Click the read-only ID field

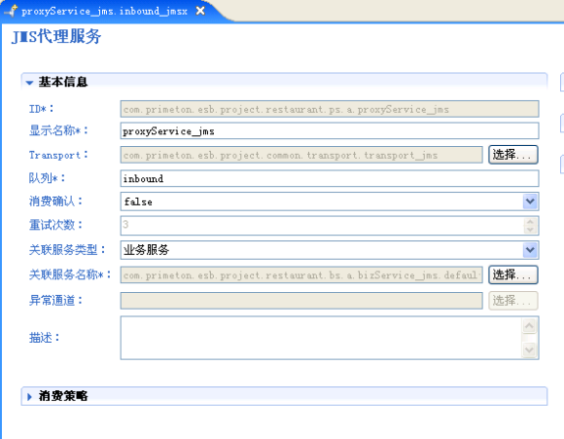329,109
